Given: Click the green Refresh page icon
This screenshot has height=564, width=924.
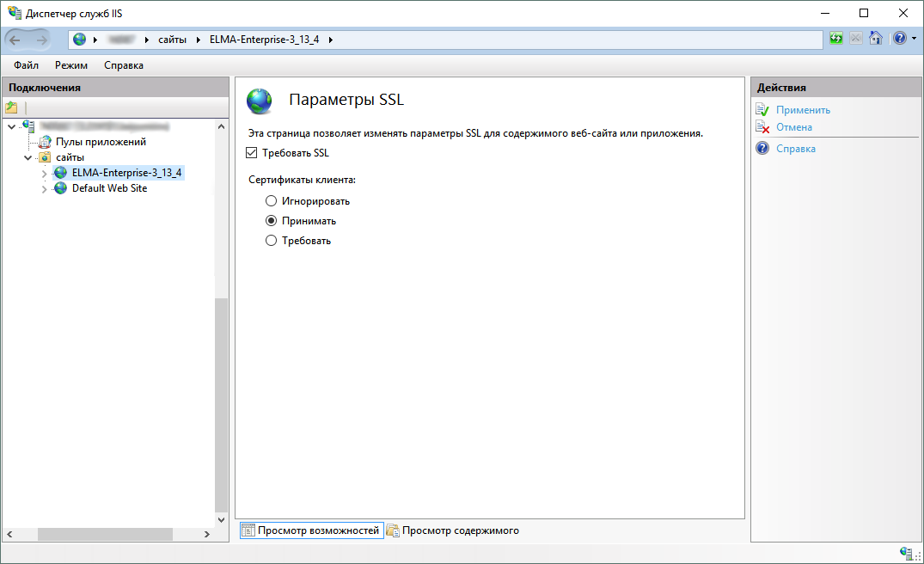Looking at the screenshot, I should 836,39.
